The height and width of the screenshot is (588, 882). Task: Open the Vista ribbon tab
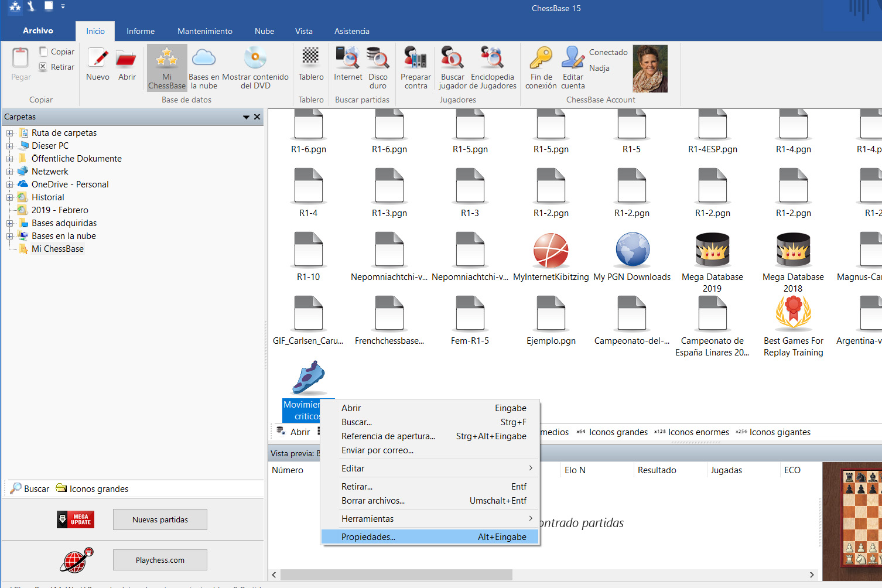click(x=304, y=31)
